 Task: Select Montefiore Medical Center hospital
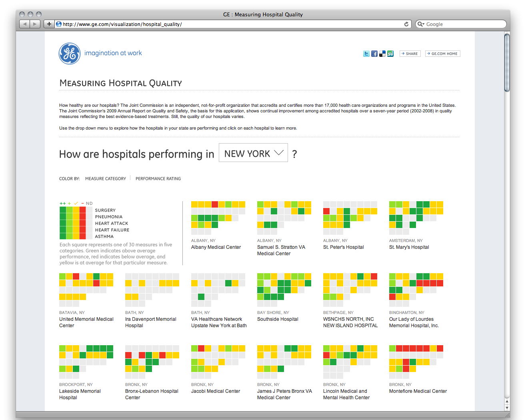coord(418,391)
